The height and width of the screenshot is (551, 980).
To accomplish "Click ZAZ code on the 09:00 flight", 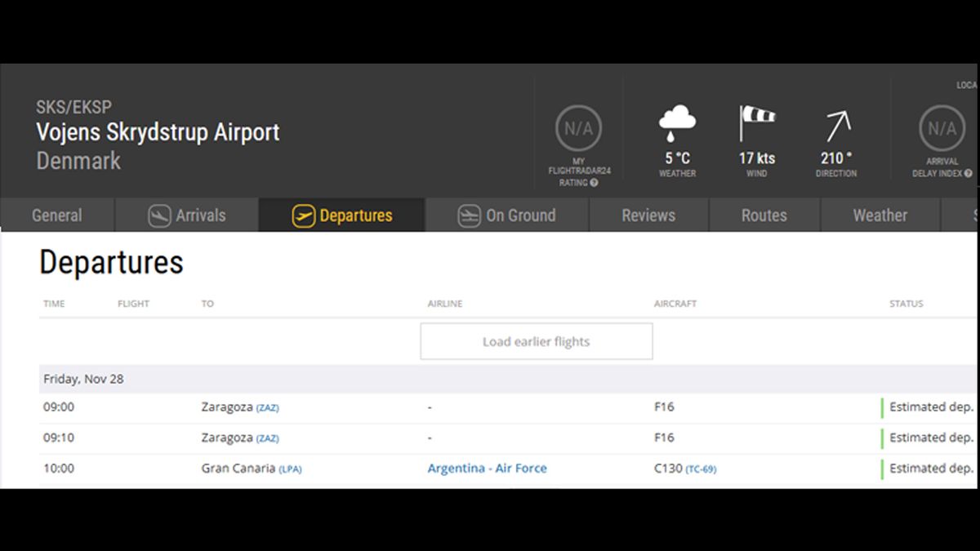I will click(267, 407).
